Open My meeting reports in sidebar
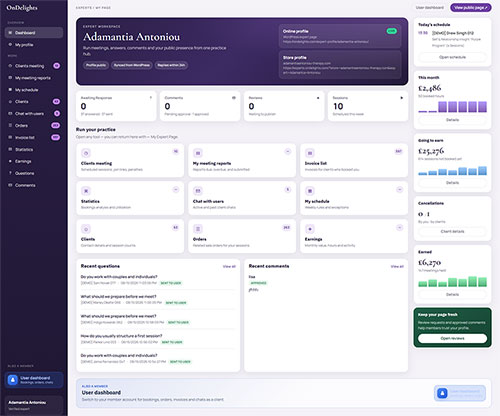The height and width of the screenshot is (416, 500). [33, 78]
